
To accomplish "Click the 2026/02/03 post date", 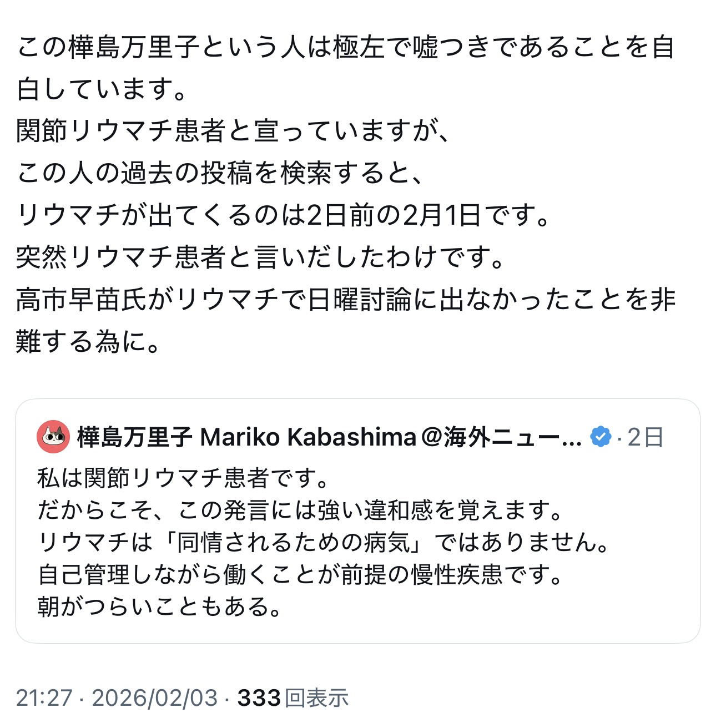I will [x=154, y=697].
